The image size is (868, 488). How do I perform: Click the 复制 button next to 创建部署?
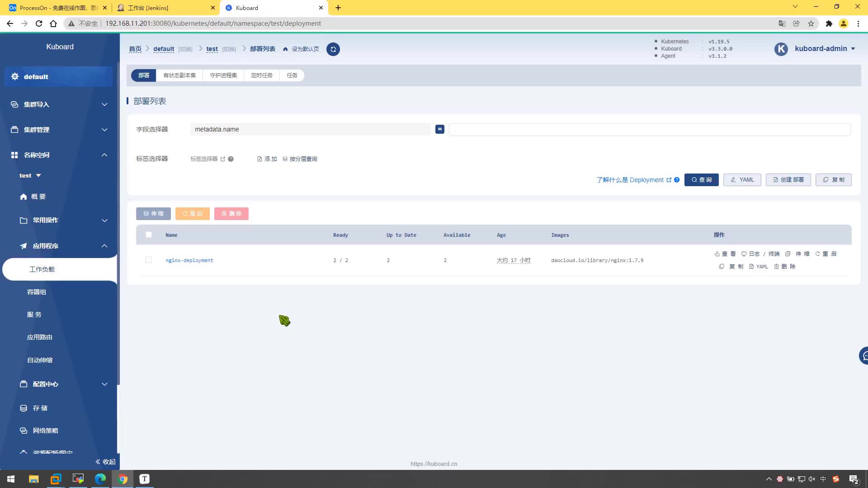(x=833, y=180)
